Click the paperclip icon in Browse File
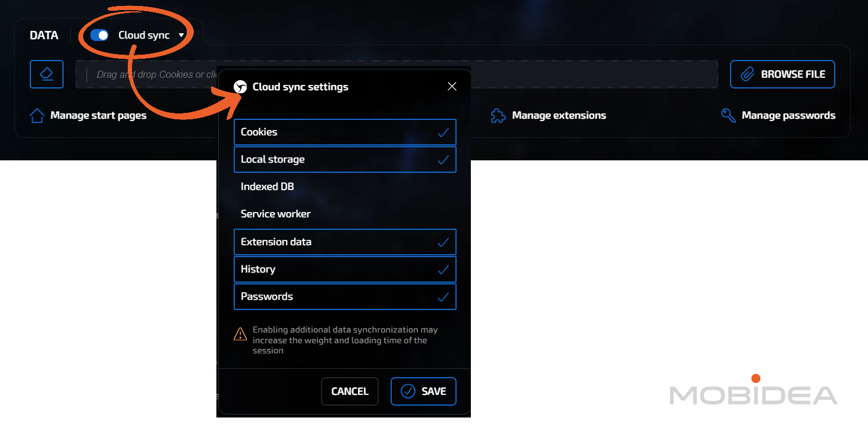 click(x=747, y=74)
